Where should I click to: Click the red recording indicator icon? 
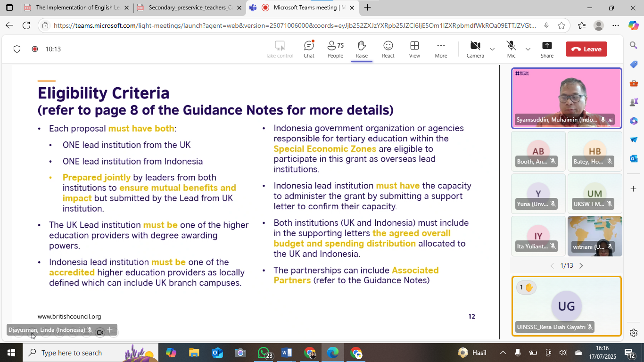click(34, 49)
